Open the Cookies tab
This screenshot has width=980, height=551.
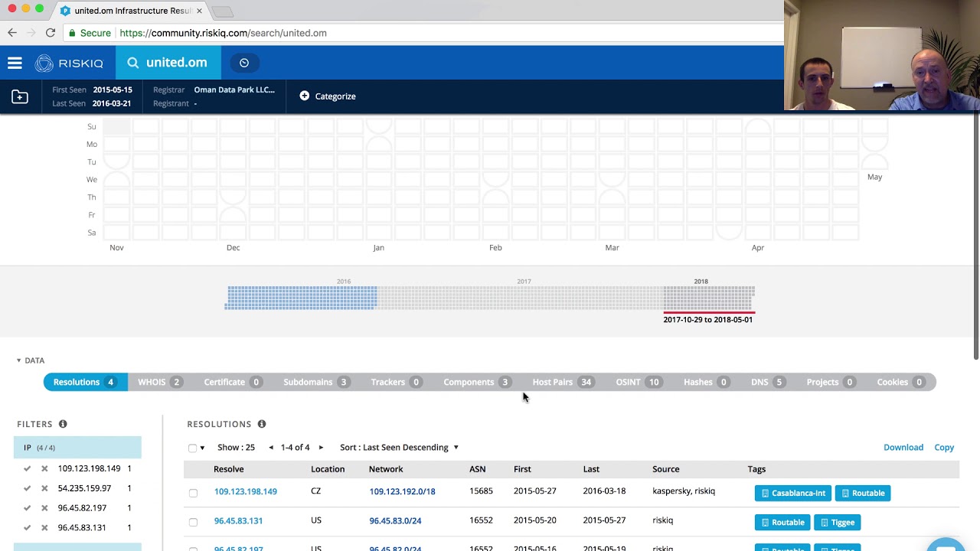point(900,382)
